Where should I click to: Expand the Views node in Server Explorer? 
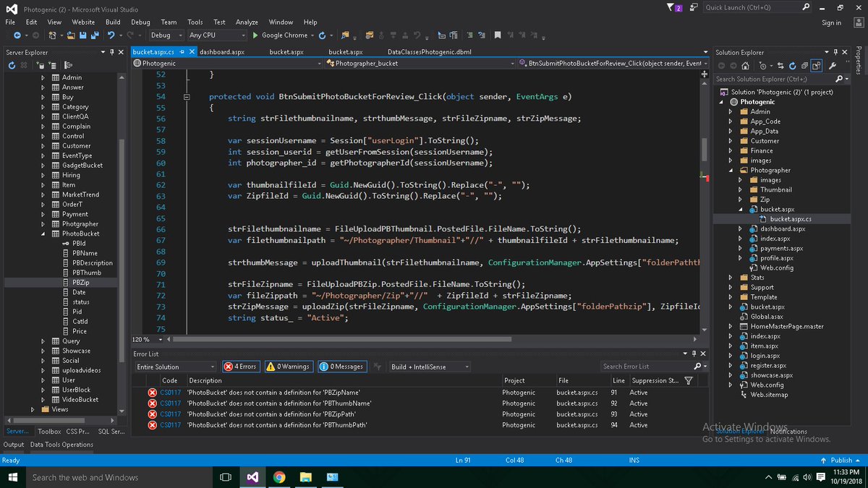coord(34,409)
